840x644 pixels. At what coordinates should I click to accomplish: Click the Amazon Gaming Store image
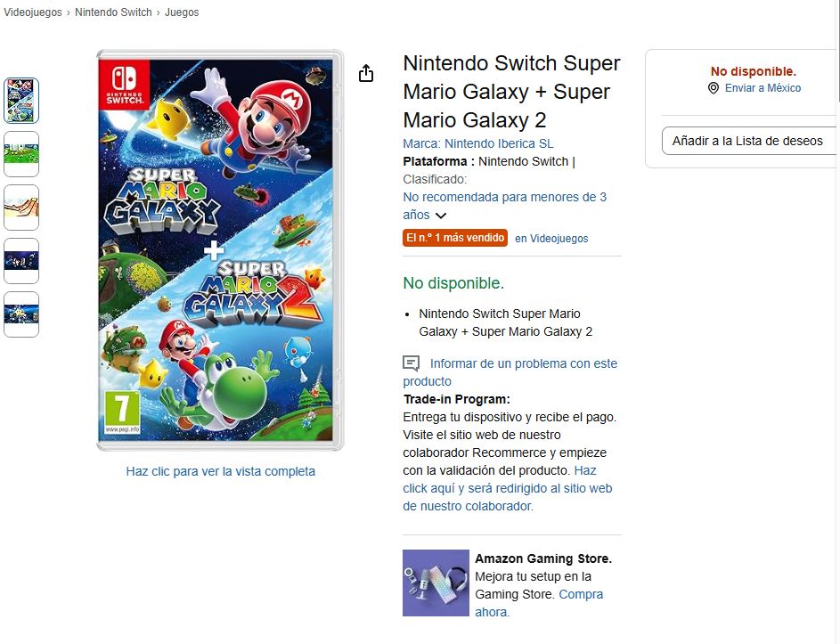click(436, 583)
